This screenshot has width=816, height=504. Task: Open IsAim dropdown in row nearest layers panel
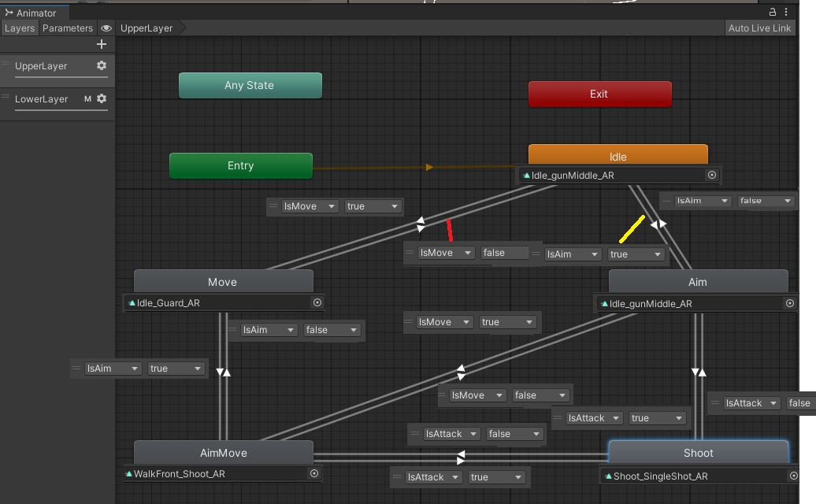pyautogui.click(x=113, y=369)
